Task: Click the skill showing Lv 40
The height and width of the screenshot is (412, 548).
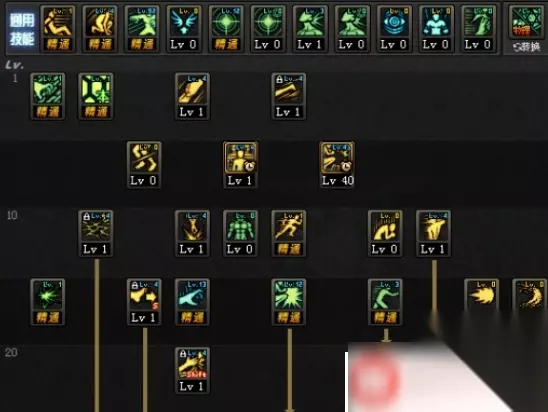Action: [337, 165]
